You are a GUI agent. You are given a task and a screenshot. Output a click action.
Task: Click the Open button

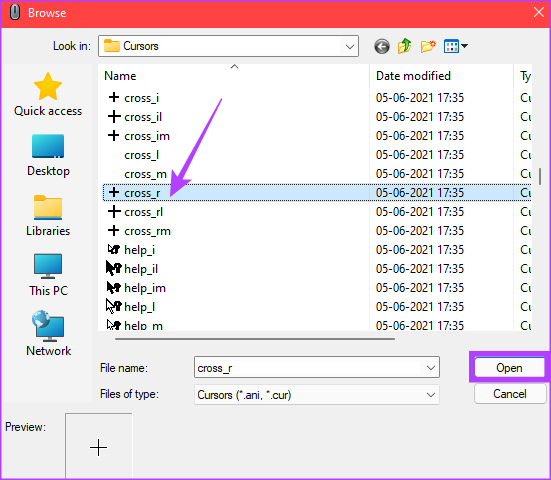(509, 368)
